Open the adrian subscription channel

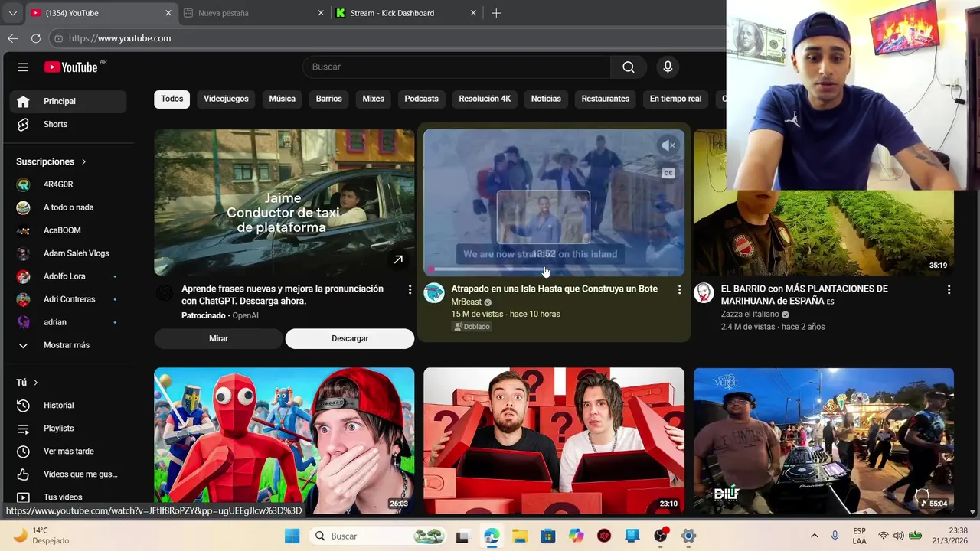[x=68, y=322]
